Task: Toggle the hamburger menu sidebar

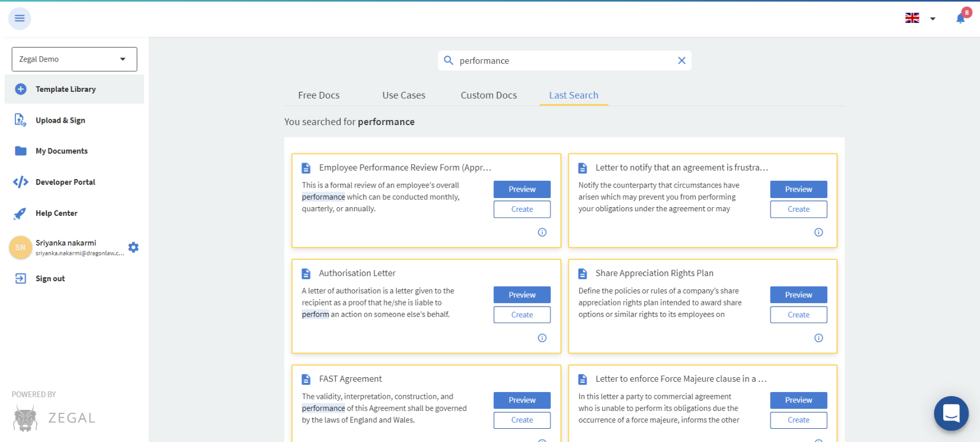Action: coord(20,18)
